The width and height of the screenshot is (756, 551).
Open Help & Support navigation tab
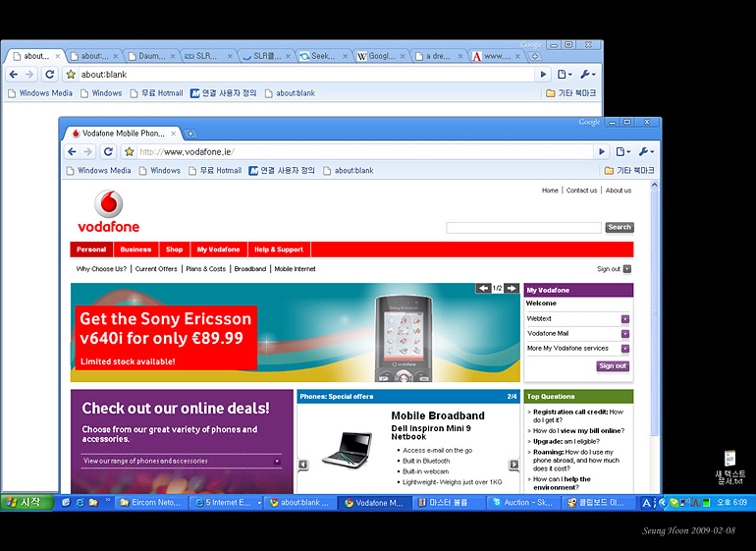coord(279,249)
